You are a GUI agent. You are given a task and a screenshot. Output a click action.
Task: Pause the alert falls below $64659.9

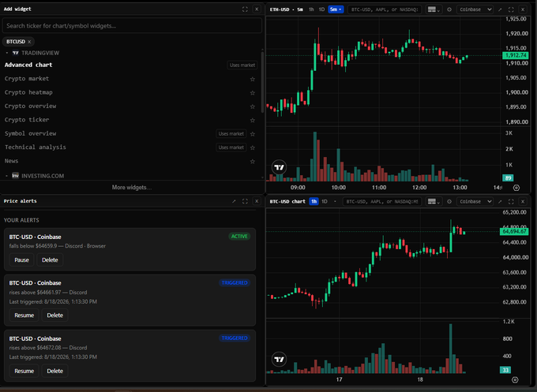click(21, 260)
